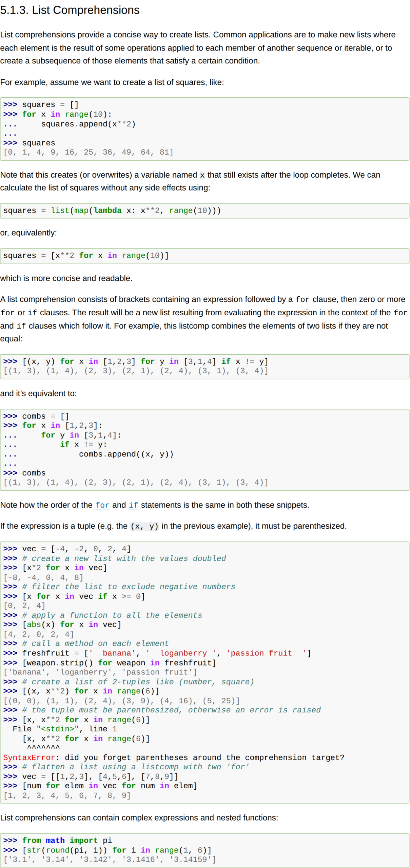This screenshot has height=868, width=410.
Task: Click the code line 'squares.append(x**2)'
Action: (x=88, y=124)
